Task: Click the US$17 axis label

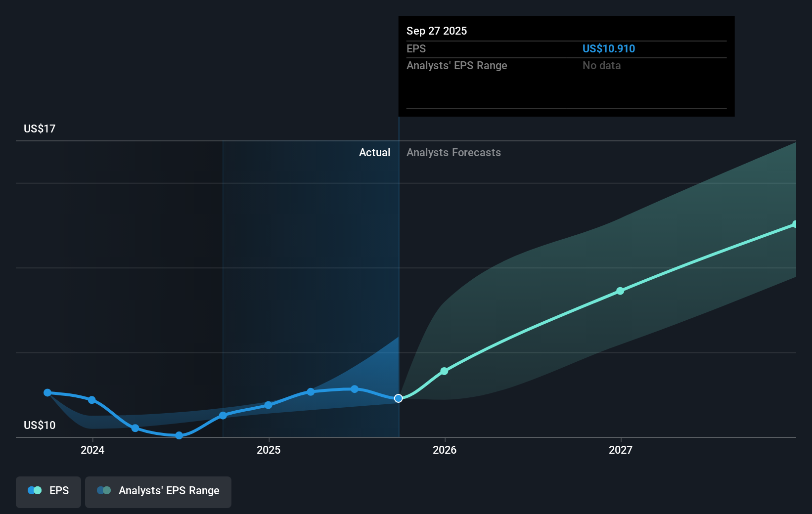Action: click(39, 128)
